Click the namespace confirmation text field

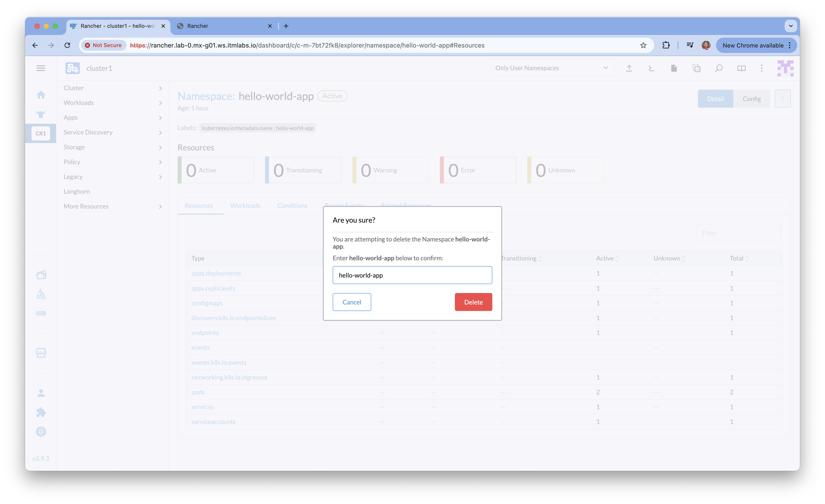[412, 275]
